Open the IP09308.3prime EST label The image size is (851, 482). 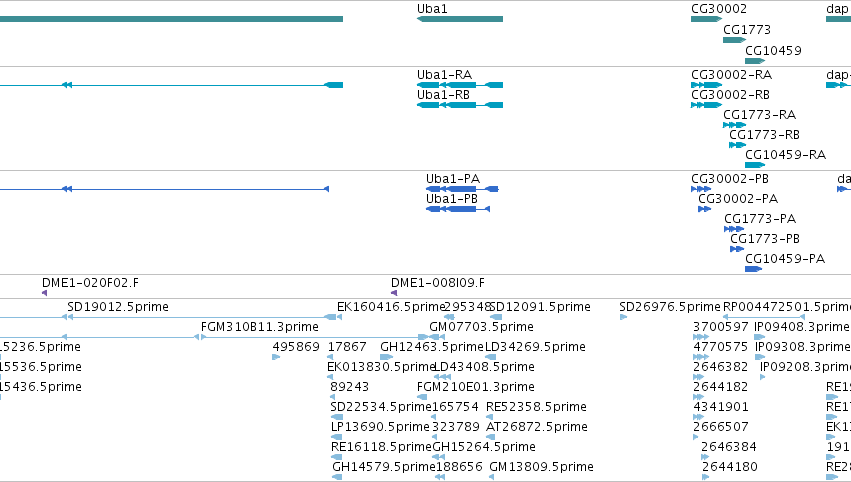803,347
